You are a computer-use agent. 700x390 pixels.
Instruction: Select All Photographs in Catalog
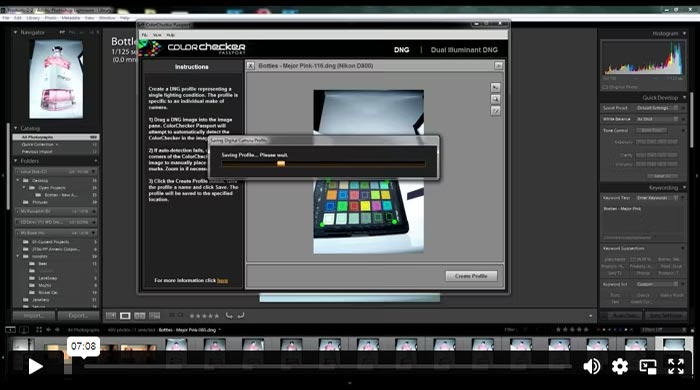tap(56, 137)
